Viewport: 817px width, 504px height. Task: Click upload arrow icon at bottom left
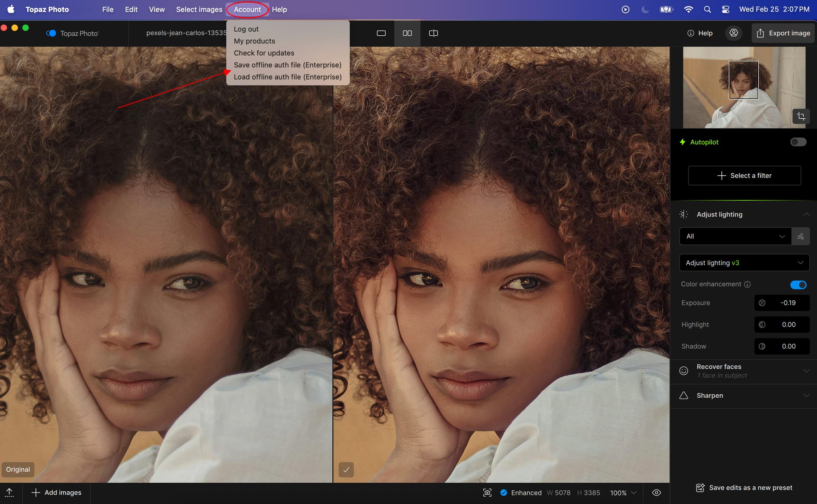9,493
